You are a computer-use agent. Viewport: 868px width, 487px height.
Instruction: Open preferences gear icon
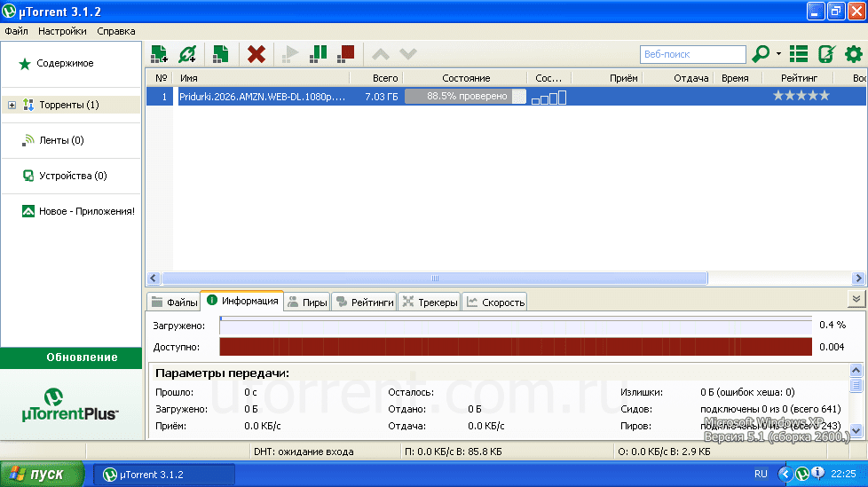854,54
